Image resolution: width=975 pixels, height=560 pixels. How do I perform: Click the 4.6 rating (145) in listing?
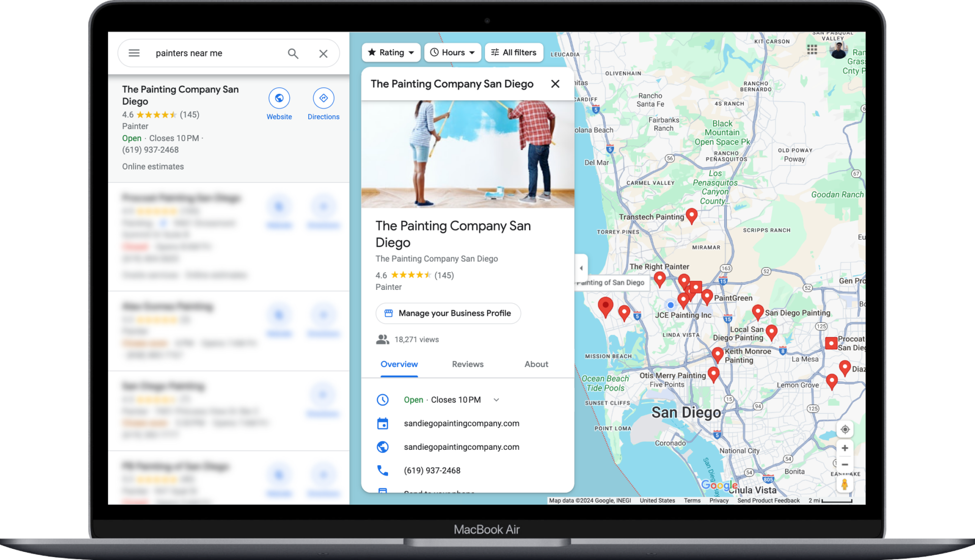pyautogui.click(x=160, y=115)
